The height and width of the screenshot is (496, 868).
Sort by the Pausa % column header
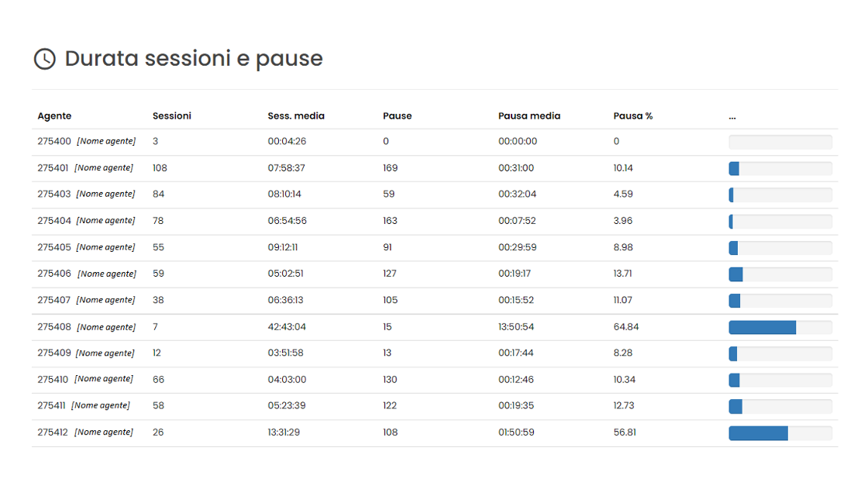[x=632, y=116]
